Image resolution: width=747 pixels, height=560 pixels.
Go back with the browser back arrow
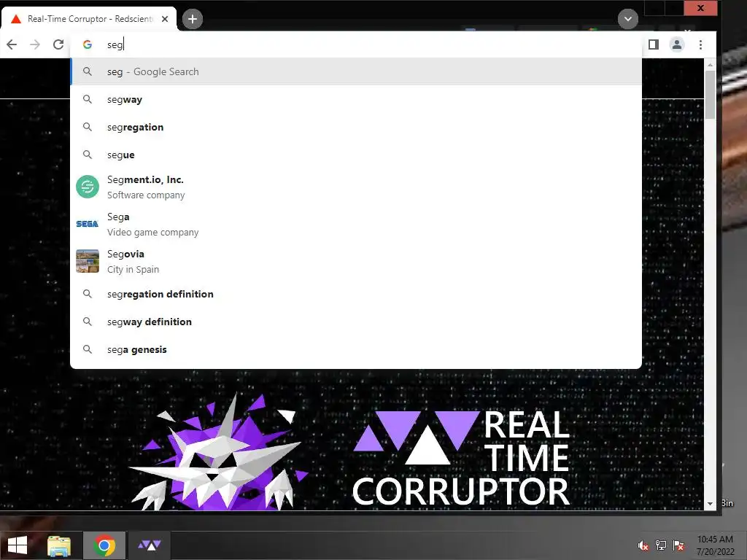click(12, 44)
